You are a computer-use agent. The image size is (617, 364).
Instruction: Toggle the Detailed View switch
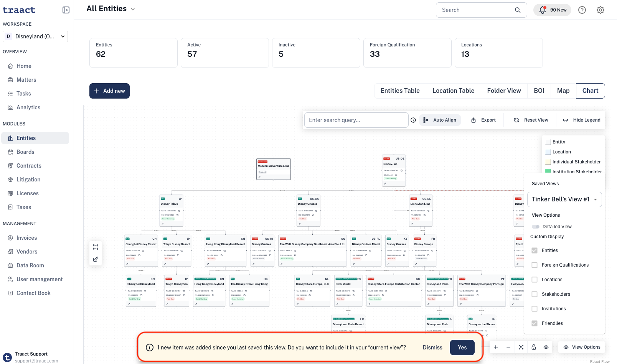click(536, 227)
